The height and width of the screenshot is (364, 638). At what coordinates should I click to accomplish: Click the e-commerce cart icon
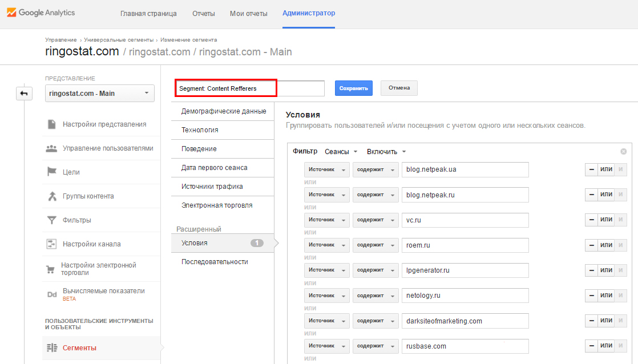pyautogui.click(x=50, y=269)
